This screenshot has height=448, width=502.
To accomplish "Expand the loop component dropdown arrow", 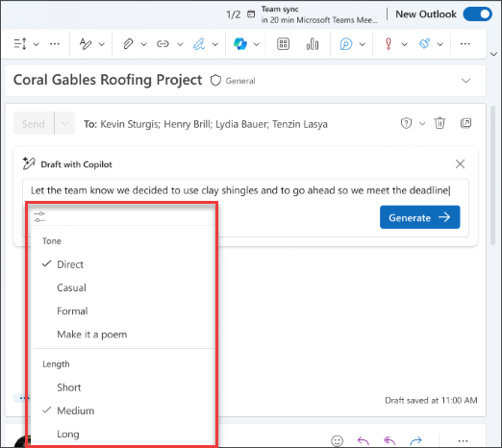I will click(x=363, y=44).
